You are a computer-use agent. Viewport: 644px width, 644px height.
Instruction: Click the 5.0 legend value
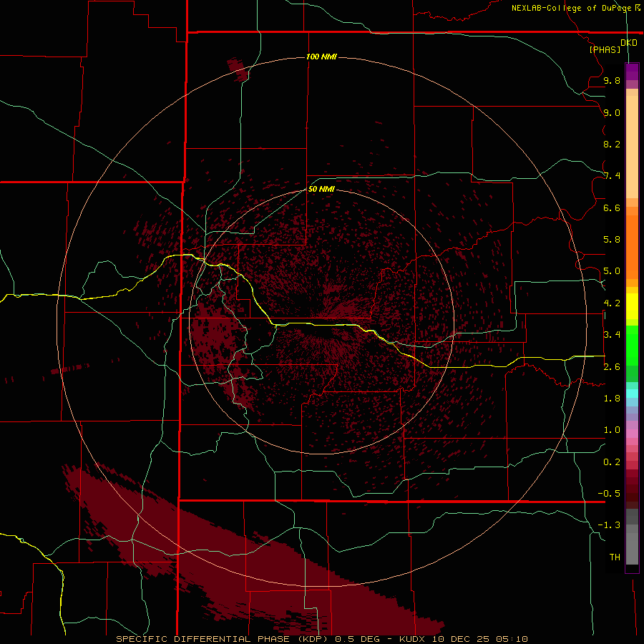point(612,271)
